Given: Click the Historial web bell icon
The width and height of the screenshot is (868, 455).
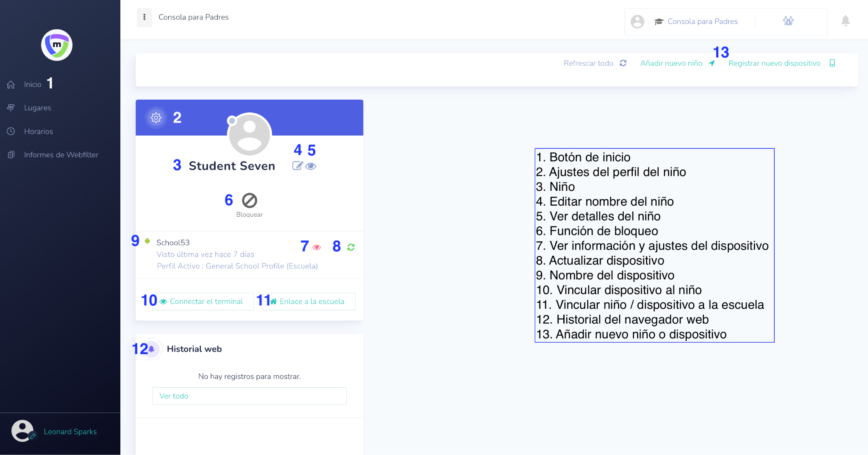Looking at the screenshot, I should pos(151,349).
